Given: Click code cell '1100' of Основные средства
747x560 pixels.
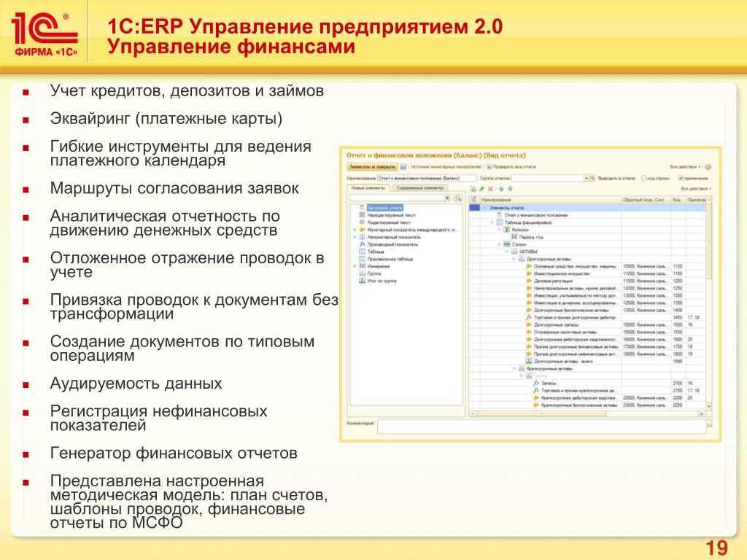Looking at the screenshot, I should click(678, 266).
